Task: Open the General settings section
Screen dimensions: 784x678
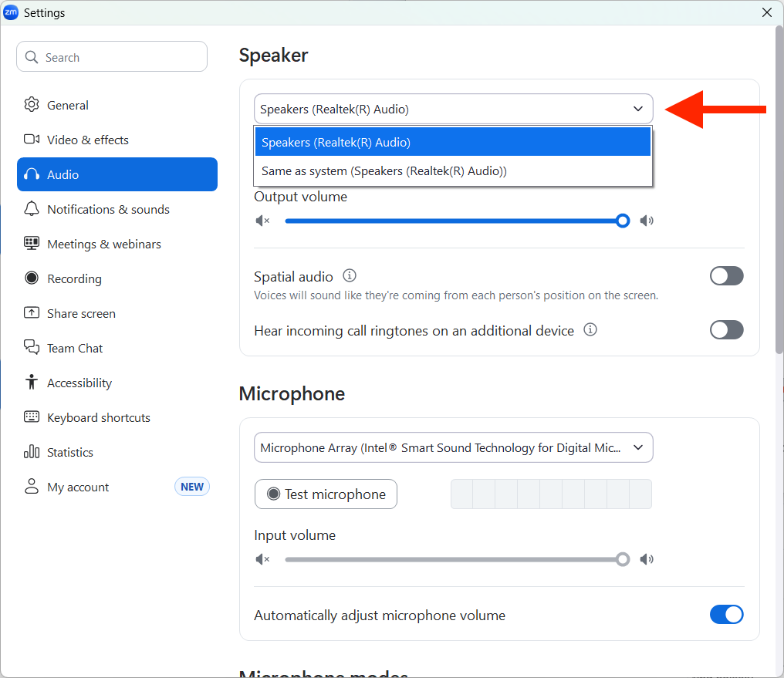Action: tap(117, 105)
